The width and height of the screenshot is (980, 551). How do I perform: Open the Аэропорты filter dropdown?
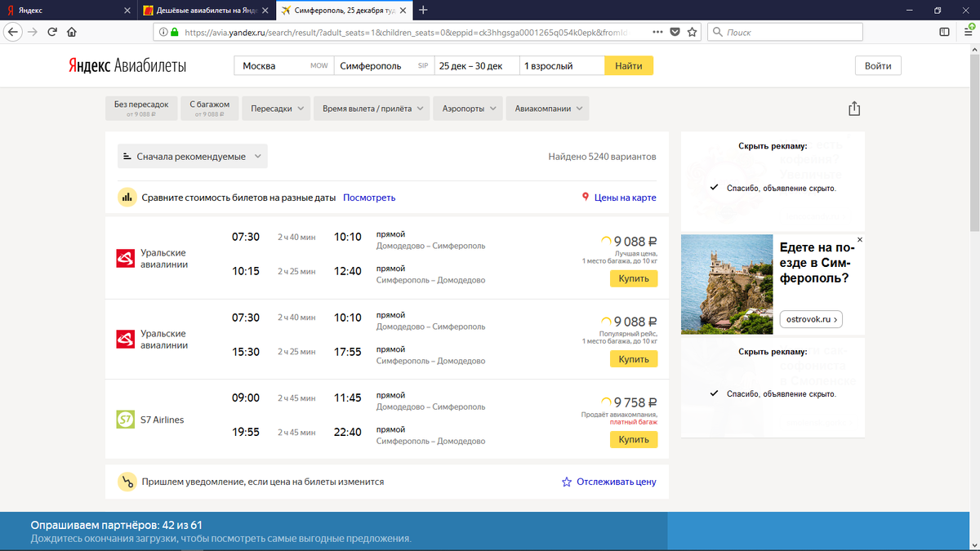[468, 109]
